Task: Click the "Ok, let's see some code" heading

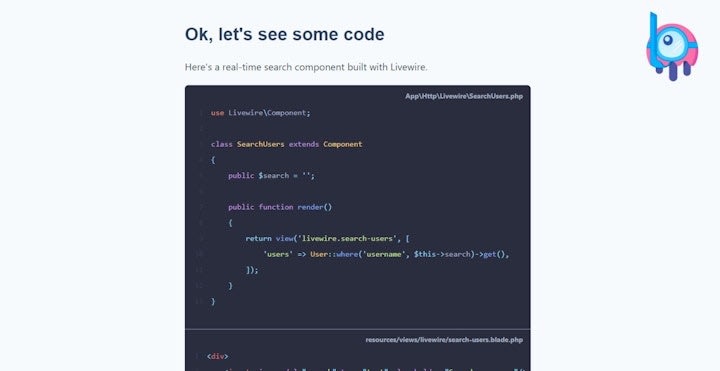Action: coord(285,34)
